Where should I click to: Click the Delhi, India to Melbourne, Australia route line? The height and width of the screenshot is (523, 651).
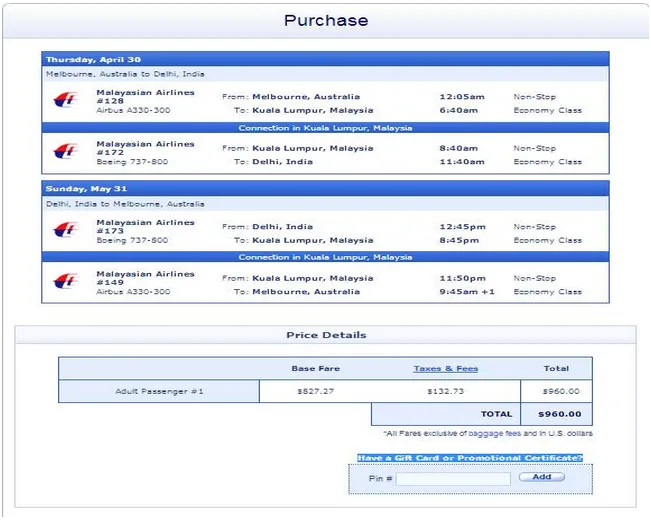pyautogui.click(x=125, y=203)
